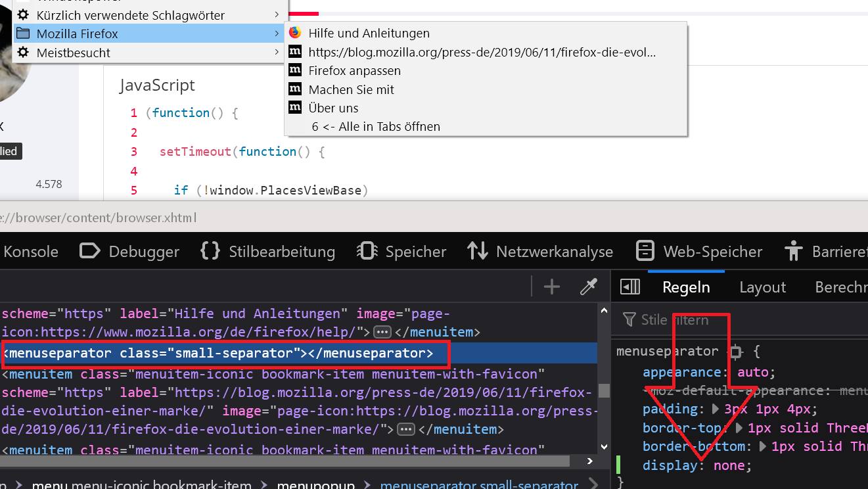Click the Firefox icon beside Hilfe und Anleitungen

point(295,33)
